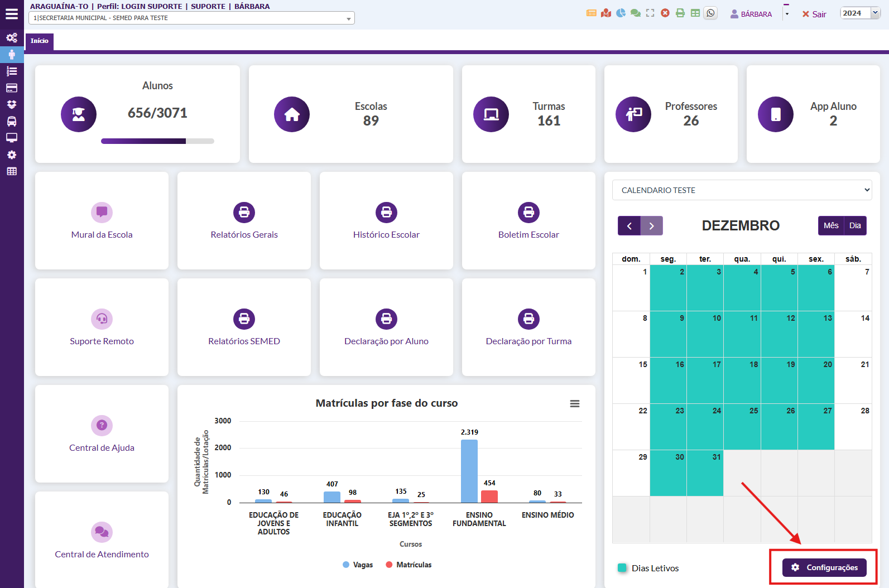The image size is (889, 588).
Task: Open the hamburger menu at top left
Action: [x=12, y=15]
